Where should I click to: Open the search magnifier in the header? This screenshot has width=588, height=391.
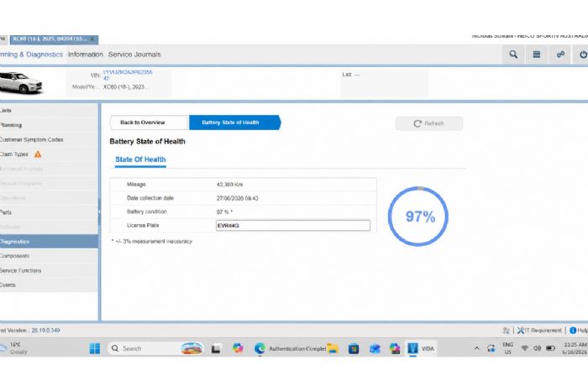513,55
